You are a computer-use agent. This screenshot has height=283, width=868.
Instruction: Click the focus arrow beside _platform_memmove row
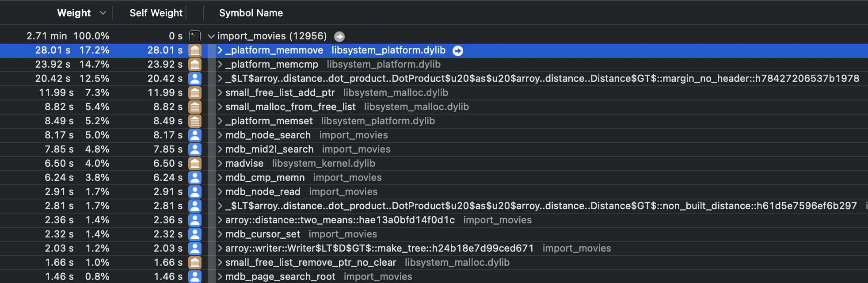click(x=458, y=51)
